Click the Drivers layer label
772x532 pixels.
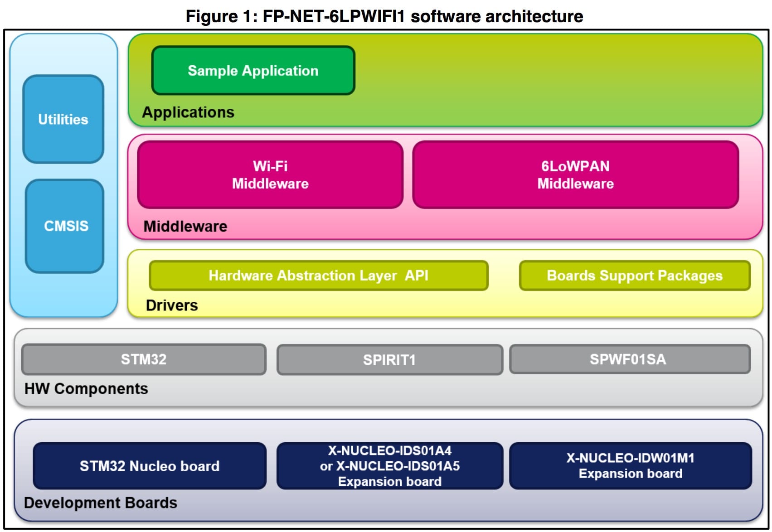[x=172, y=305]
